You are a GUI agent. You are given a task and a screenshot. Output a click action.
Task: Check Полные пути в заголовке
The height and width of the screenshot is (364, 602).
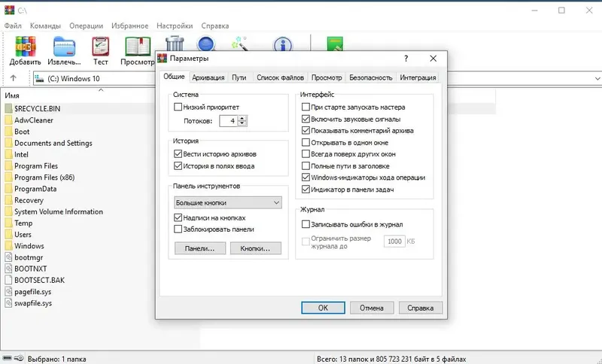pos(306,165)
